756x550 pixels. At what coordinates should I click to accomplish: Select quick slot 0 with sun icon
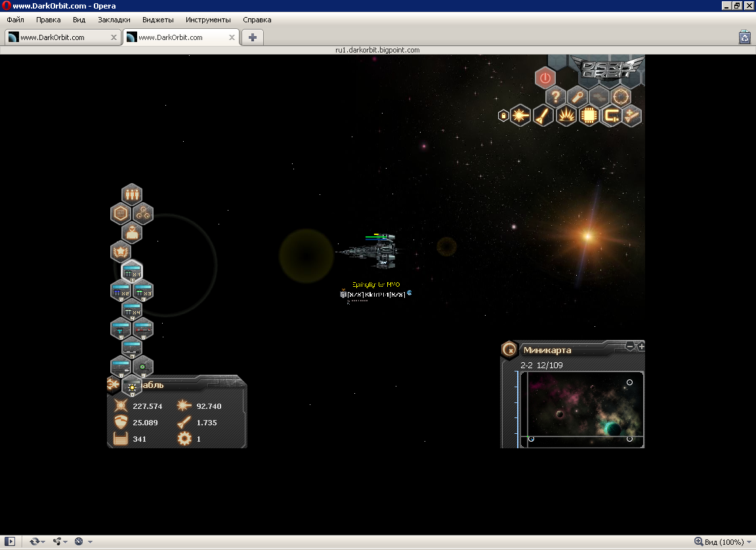132,386
